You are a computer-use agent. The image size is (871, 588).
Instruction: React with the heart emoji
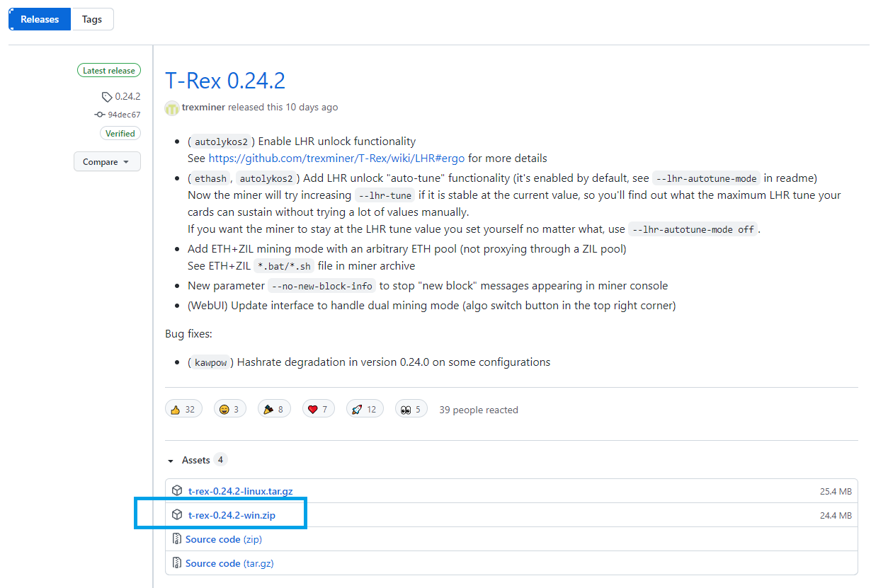[319, 409]
